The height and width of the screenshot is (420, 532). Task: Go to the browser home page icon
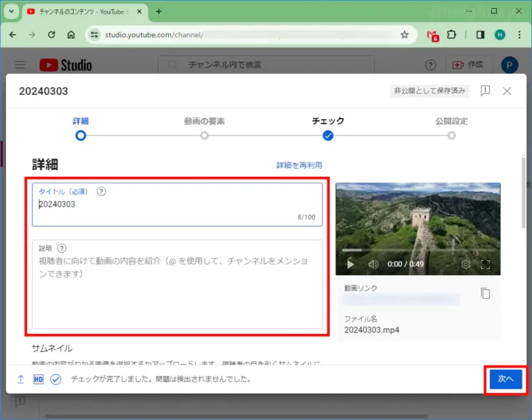71,34
